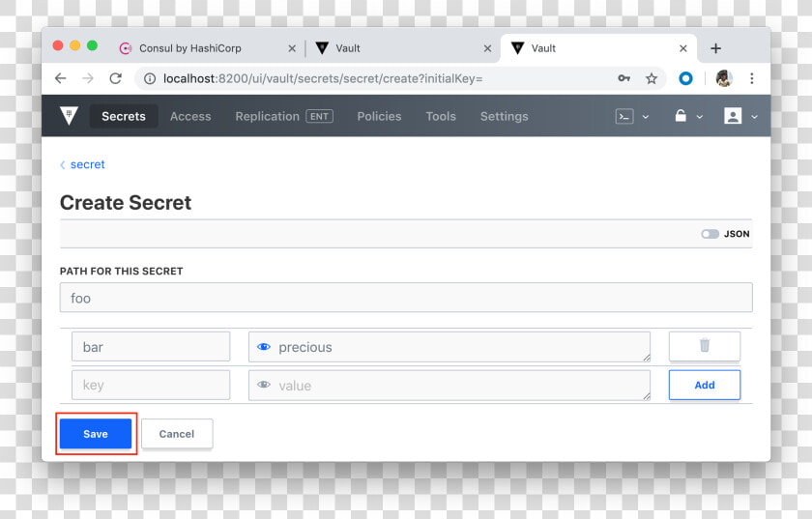The height and width of the screenshot is (519, 812).
Task: Close the middle Vault tab
Action: coord(487,48)
